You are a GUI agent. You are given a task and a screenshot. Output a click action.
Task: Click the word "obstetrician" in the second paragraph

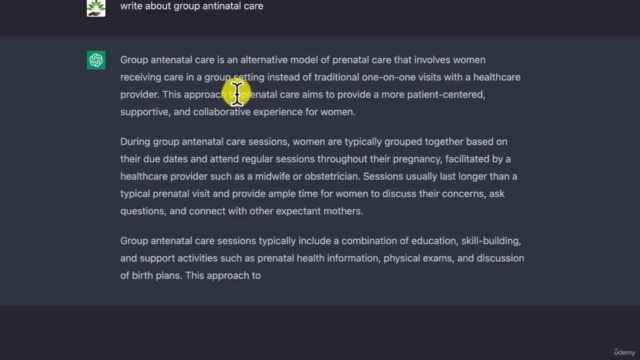332,176
